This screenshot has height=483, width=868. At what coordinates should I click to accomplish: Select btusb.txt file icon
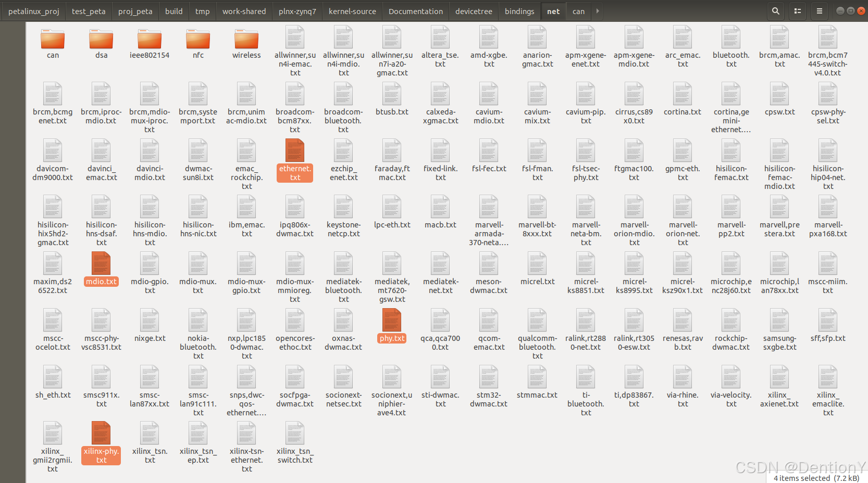click(392, 94)
